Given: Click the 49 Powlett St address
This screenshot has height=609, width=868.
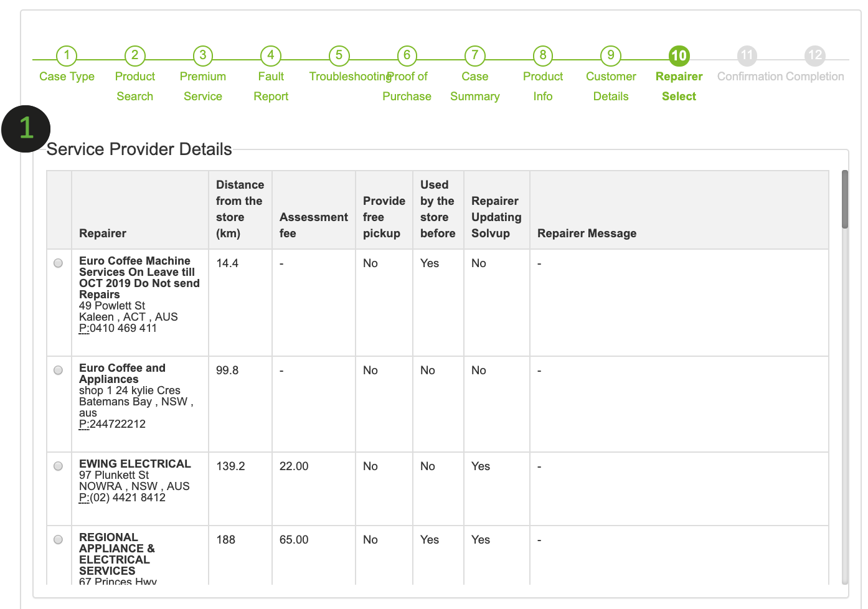Looking at the screenshot, I should [112, 306].
